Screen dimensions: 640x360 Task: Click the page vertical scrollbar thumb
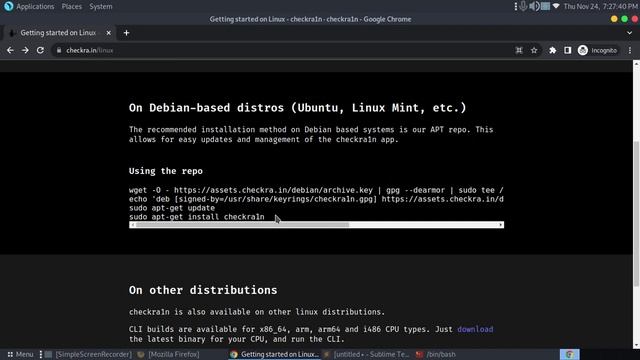pyautogui.click(x=636, y=213)
